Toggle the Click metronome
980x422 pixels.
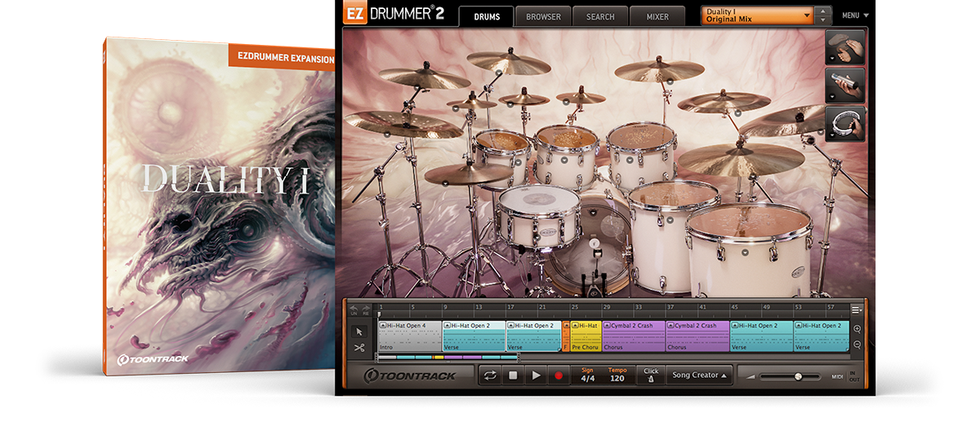pyautogui.click(x=650, y=375)
